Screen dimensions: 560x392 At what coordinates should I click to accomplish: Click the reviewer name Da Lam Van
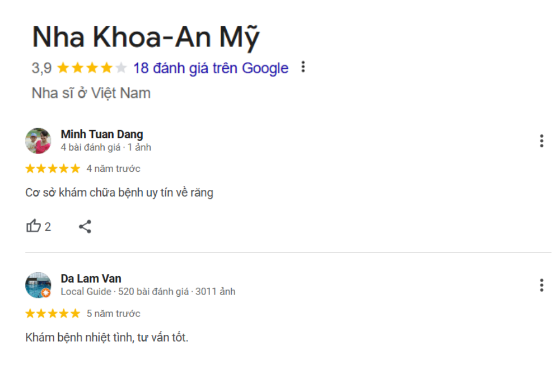(x=91, y=278)
